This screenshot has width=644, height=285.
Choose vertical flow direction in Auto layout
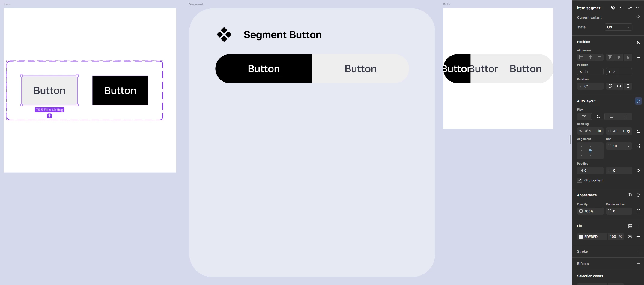[598, 117]
